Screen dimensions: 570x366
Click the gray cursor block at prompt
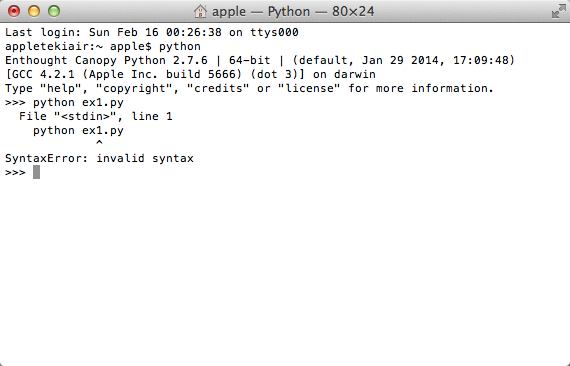[x=36, y=172]
